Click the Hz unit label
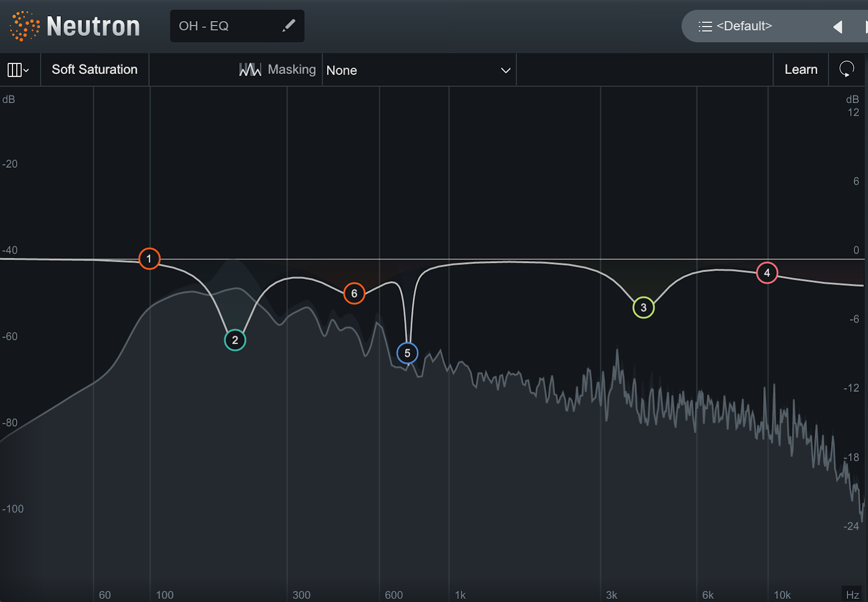Viewport: 868px width, 602px height. (x=852, y=594)
